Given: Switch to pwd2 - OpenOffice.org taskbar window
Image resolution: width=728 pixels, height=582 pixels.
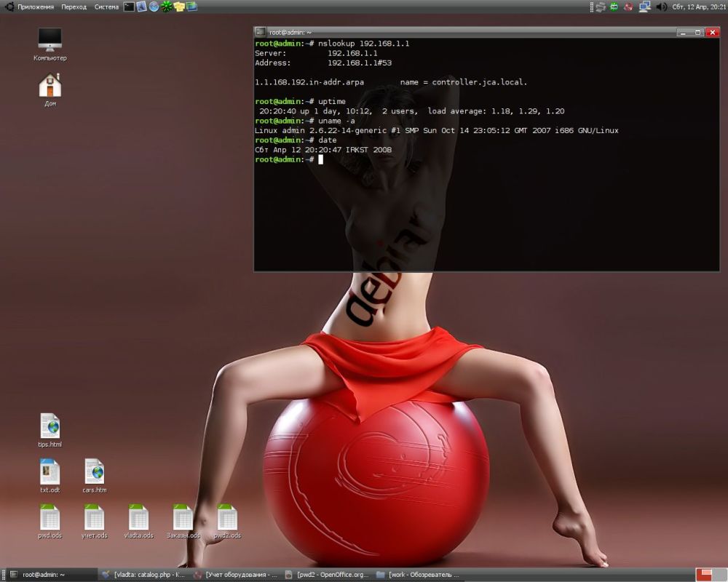Looking at the screenshot, I should [328, 575].
